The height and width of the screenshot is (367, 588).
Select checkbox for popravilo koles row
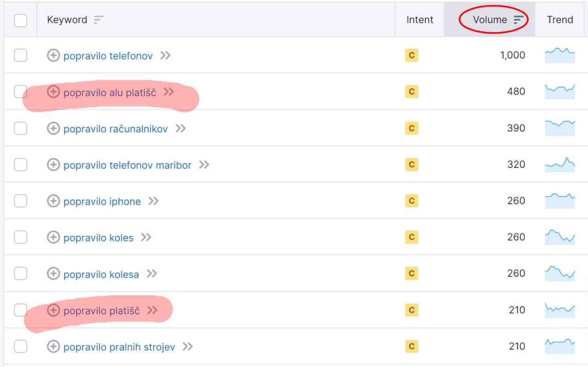coord(21,237)
